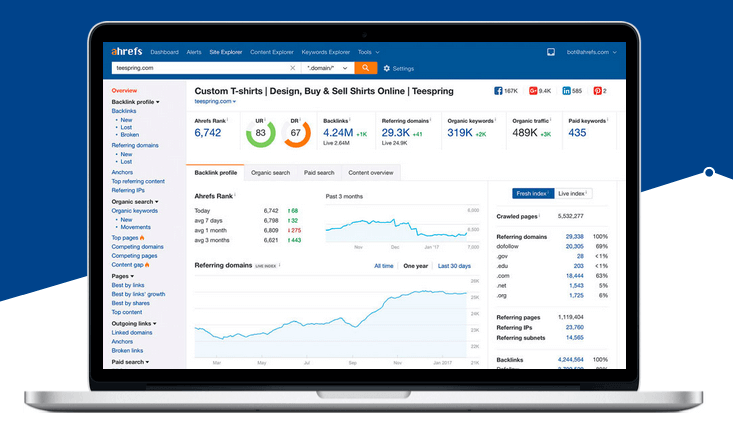Show Last 30 days range

[x=454, y=266]
